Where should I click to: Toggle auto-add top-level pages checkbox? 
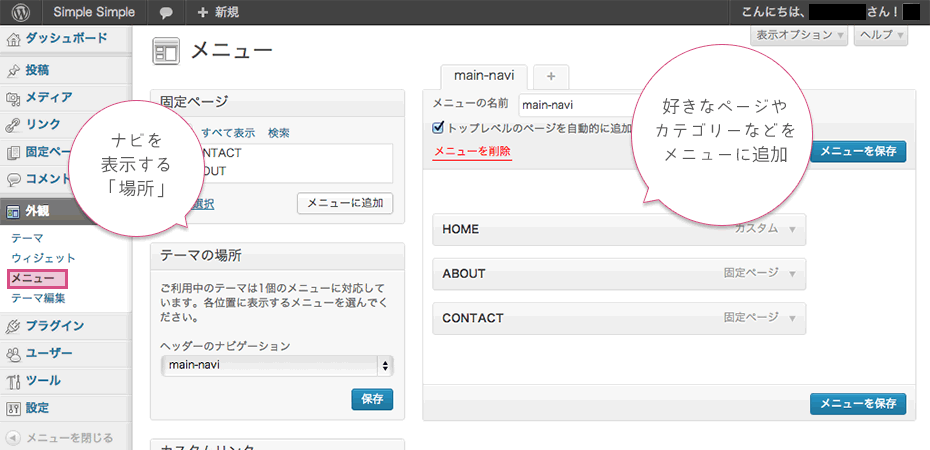tap(438, 128)
